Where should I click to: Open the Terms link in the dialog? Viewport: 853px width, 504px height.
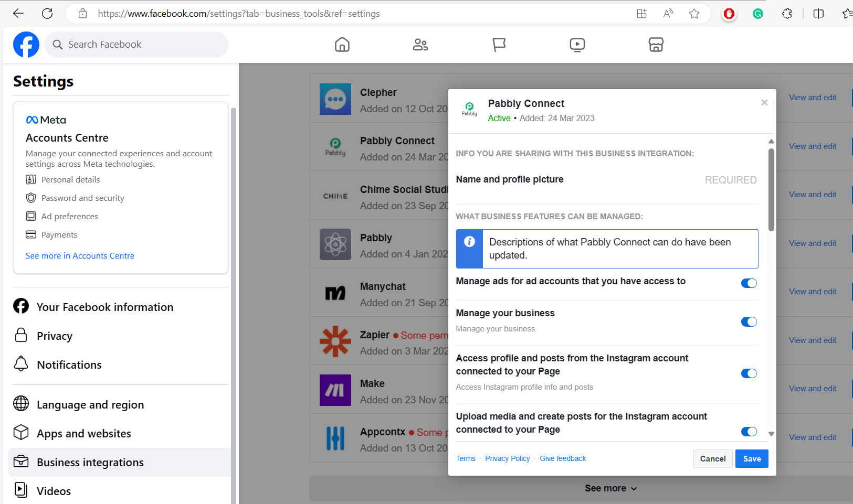pos(466,458)
